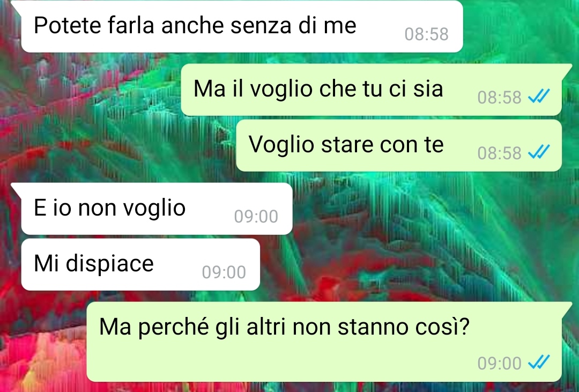Tap blue read ticks on 'Voglio stare con te'
Screen dimensions: 579x392
[x=539, y=151]
